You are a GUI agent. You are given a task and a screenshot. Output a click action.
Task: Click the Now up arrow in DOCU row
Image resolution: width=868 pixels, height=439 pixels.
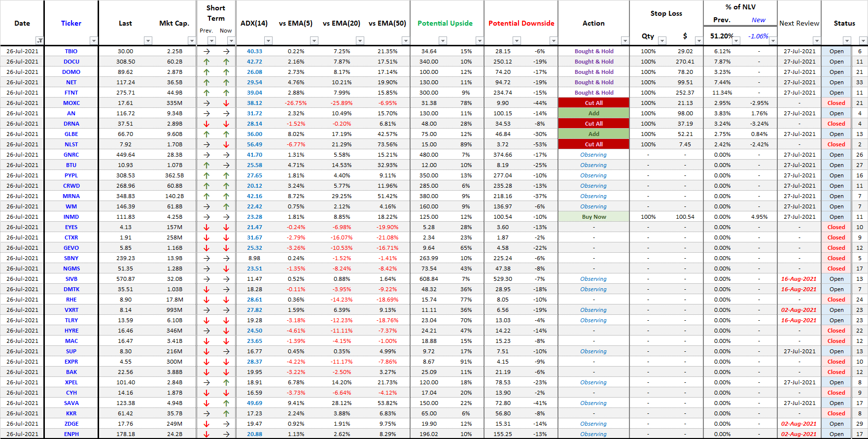226,62
